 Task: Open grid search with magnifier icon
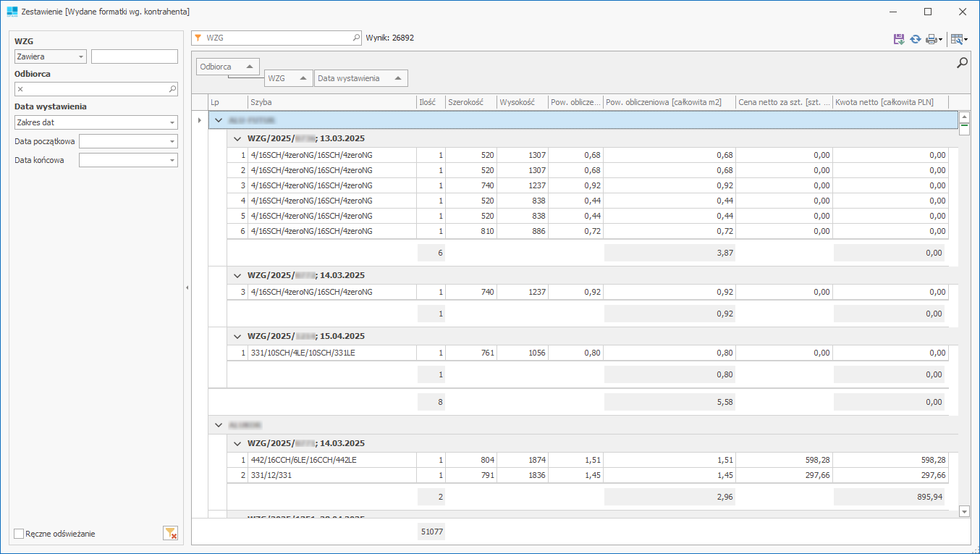[x=962, y=63]
